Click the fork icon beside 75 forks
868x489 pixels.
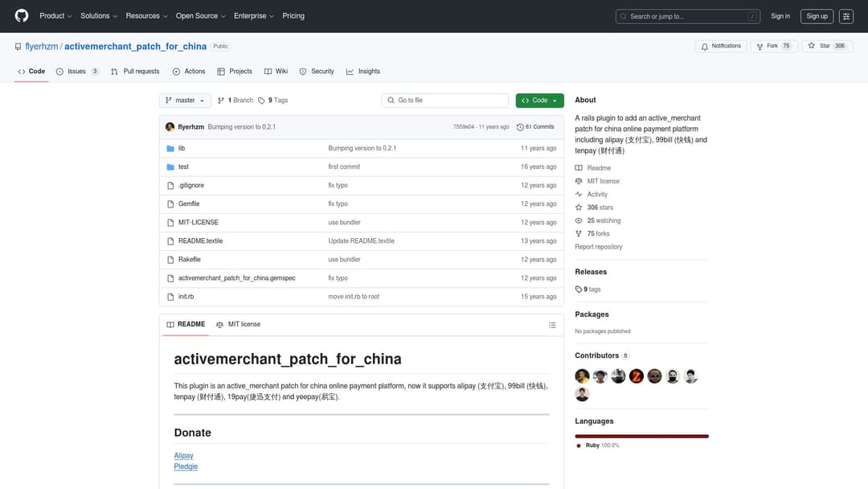click(x=579, y=234)
